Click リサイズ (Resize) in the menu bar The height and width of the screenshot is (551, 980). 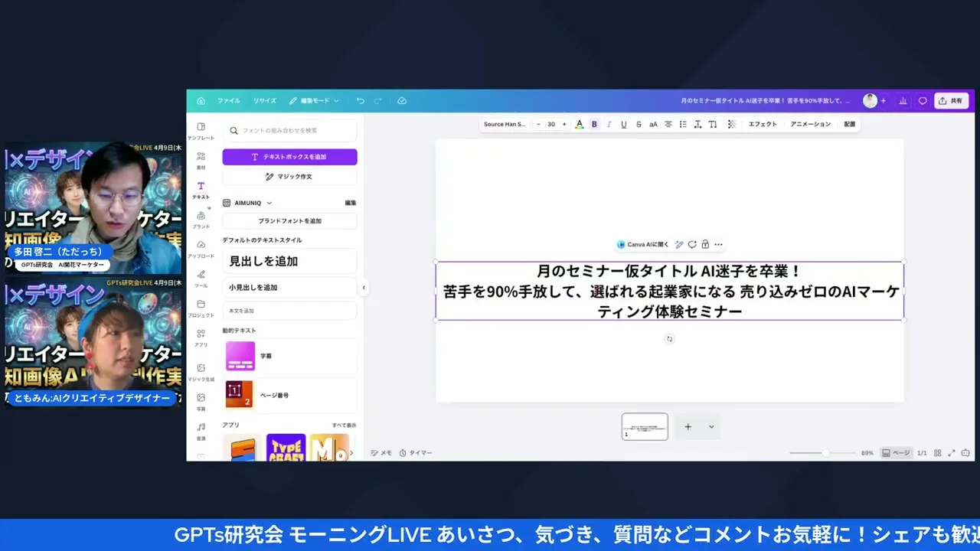[264, 100]
